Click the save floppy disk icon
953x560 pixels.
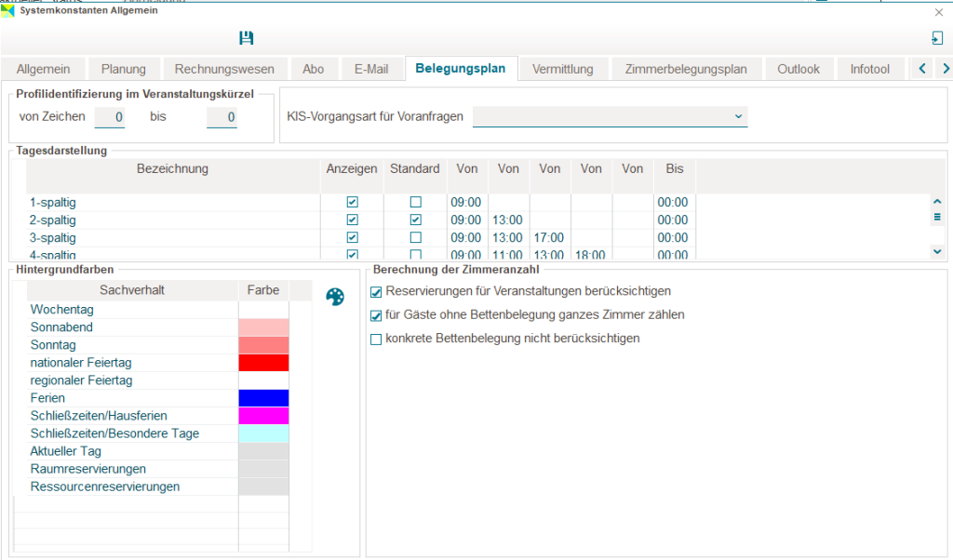point(246,38)
